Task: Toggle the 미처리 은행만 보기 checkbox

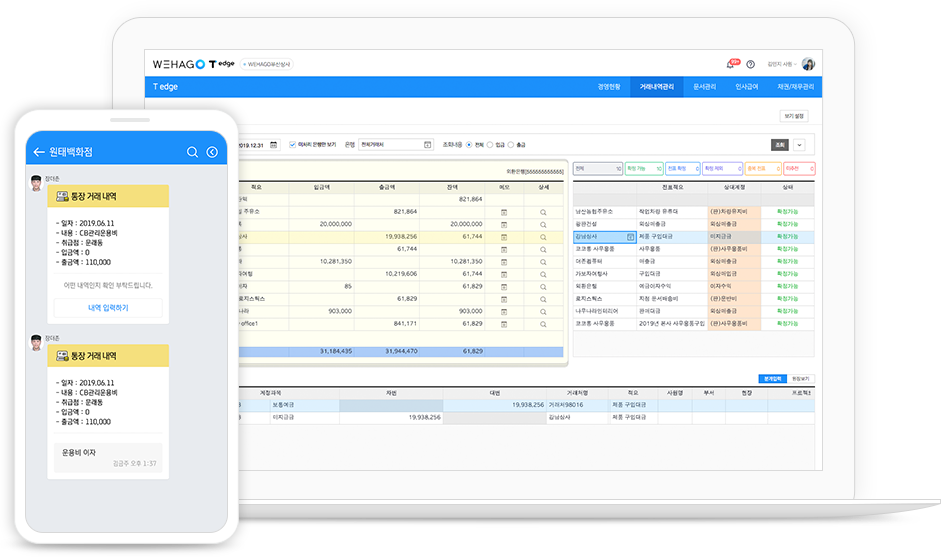Action: [291, 145]
